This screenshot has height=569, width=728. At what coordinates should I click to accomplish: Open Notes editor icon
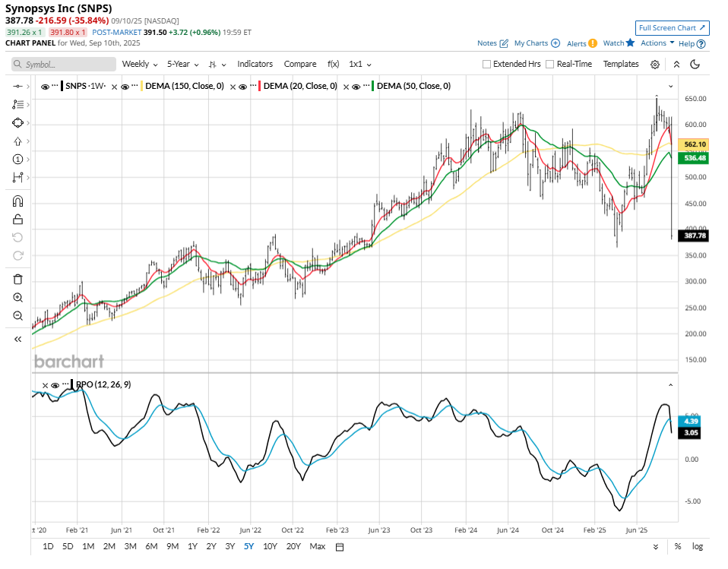tap(504, 43)
